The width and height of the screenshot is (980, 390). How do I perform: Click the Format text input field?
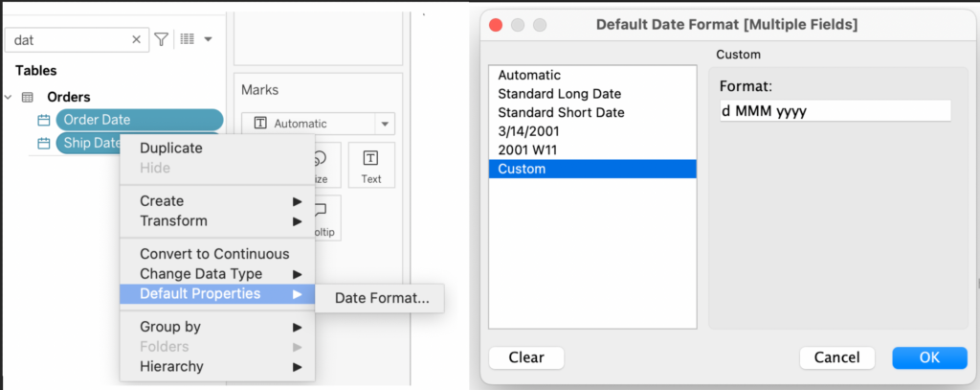tap(835, 111)
